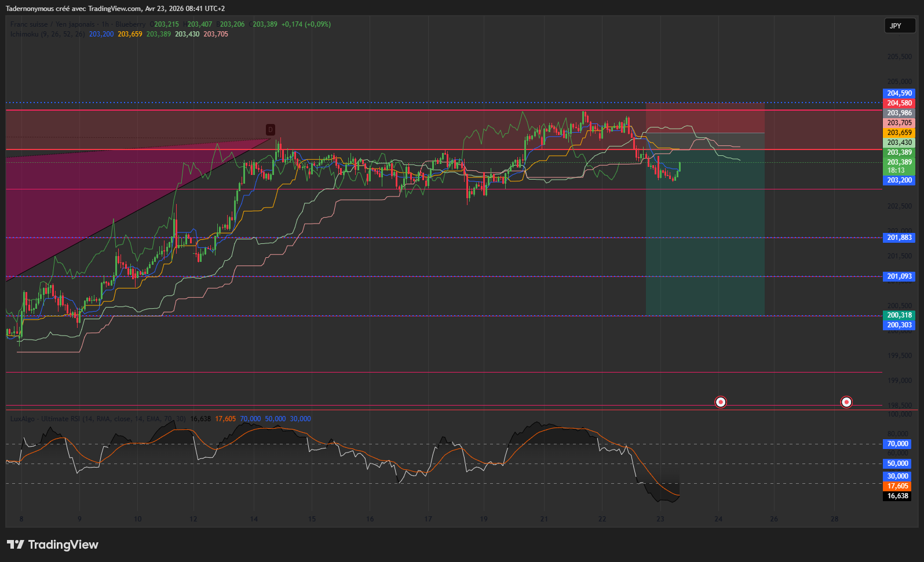Screen dimensions: 924x562
Task: Click the open value O203,215 in legend
Action: (165, 24)
